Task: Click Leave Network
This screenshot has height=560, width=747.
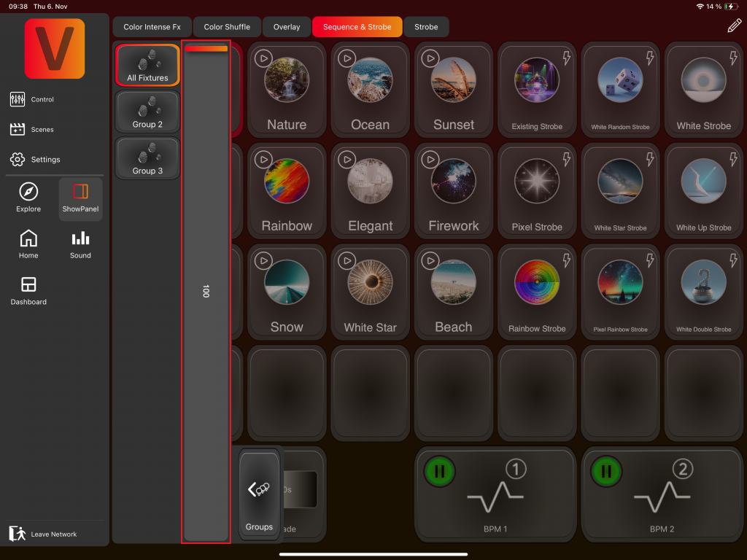Action: (x=44, y=534)
